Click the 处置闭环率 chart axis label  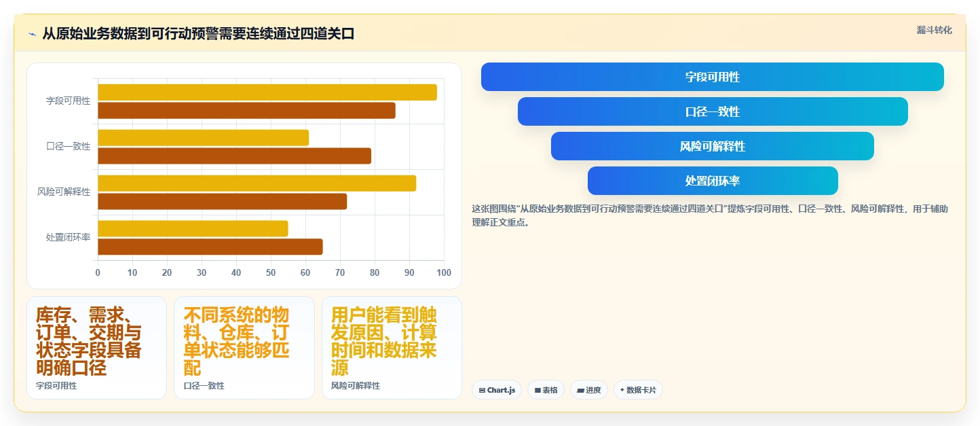[x=68, y=237]
